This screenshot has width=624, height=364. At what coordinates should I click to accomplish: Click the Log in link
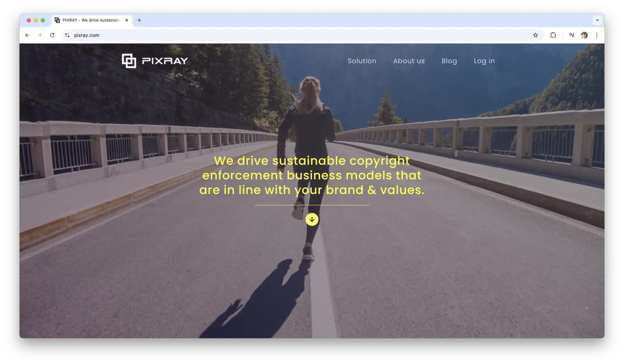click(484, 61)
